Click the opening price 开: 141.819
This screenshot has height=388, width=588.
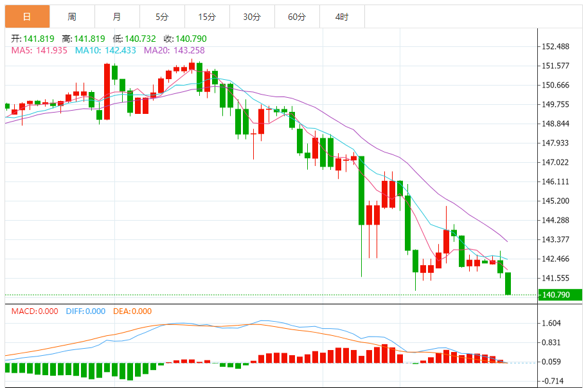click(x=33, y=39)
